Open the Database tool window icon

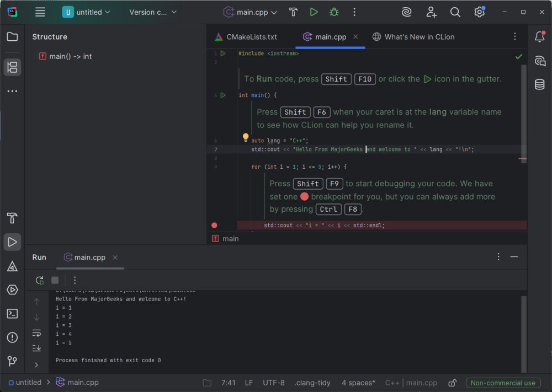[x=539, y=84]
